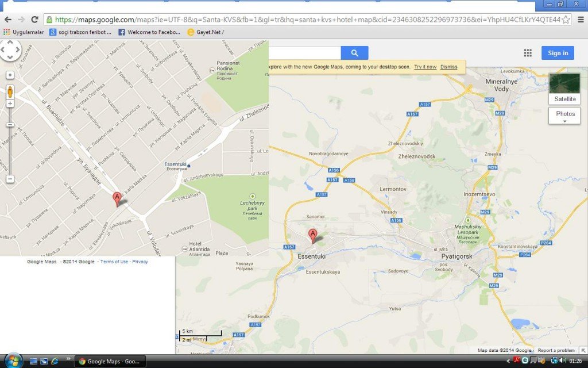Screen dimensions: 588x368
Task: Click the blue search magnifier button
Action: pos(354,53)
